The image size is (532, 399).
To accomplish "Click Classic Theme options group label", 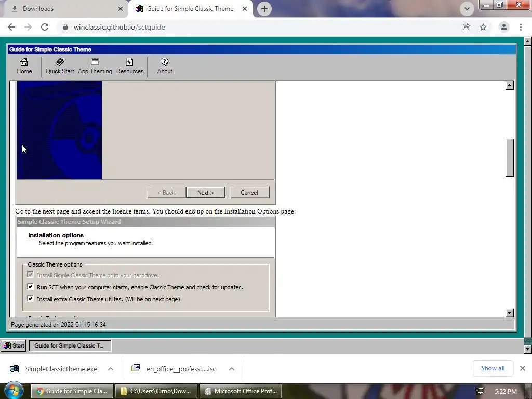I will [55, 264].
